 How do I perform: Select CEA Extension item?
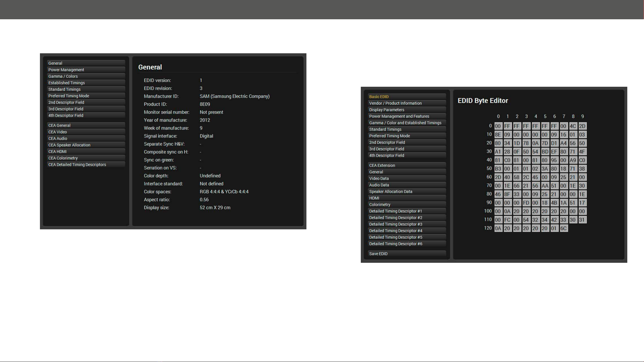(407, 165)
